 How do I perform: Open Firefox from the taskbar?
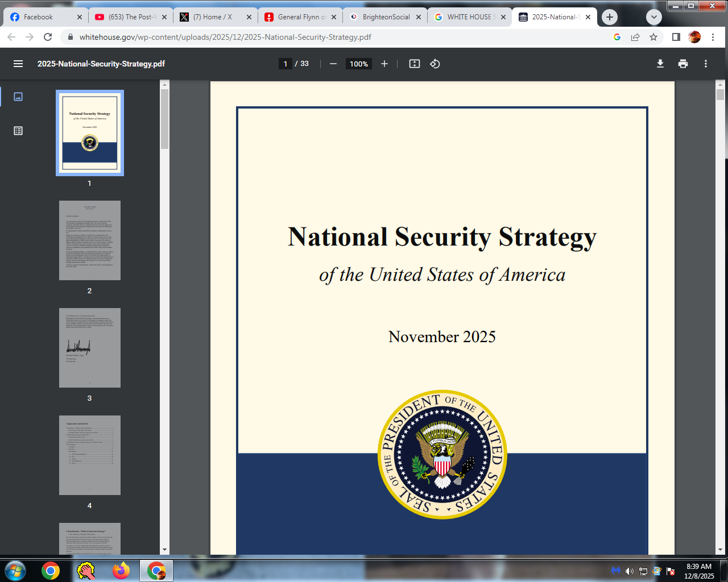121,571
